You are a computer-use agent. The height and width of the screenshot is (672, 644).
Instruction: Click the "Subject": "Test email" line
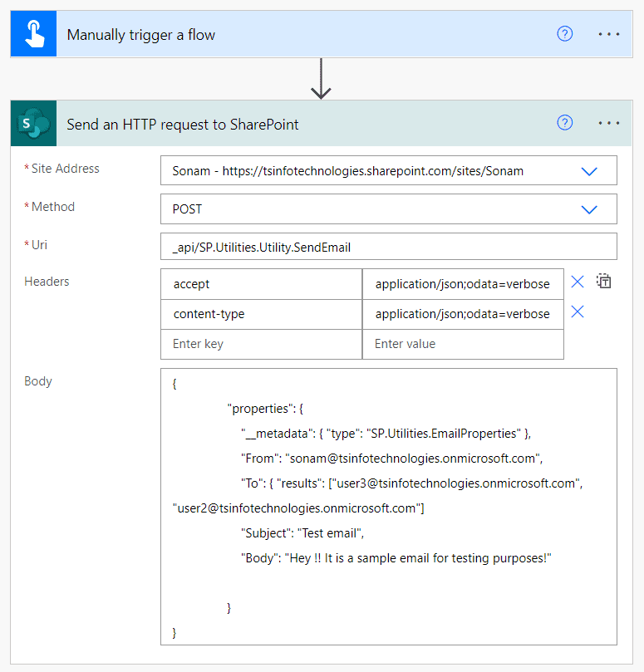coord(302,533)
